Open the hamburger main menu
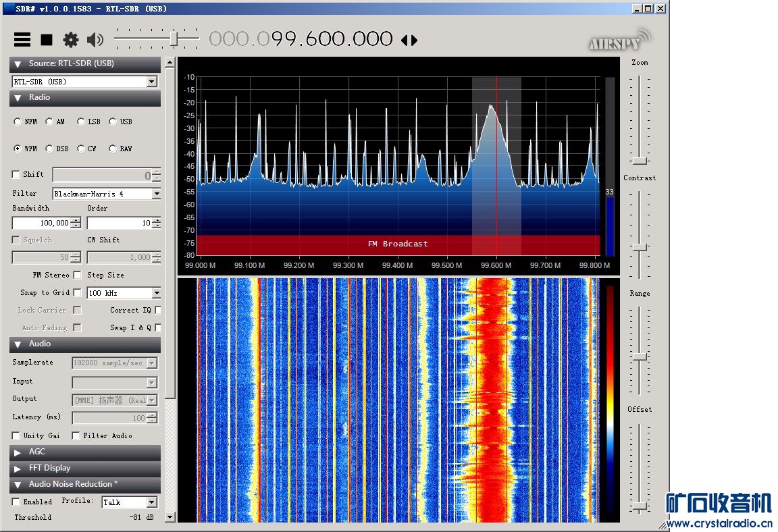The image size is (778, 532). click(22, 40)
